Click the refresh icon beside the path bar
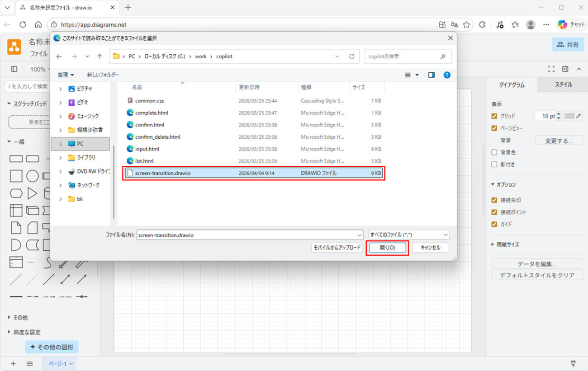Screen dimensions: 588x371 pyautogui.click(x=351, y=56)
